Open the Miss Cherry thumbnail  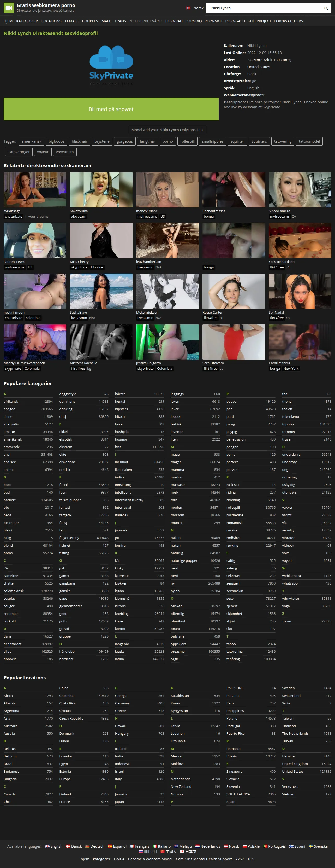(x=101, y=241)
